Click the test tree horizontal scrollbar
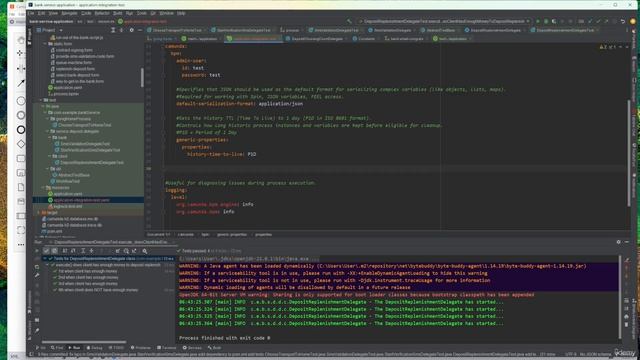This screenshot has height=360, width=640. point(84,342)
